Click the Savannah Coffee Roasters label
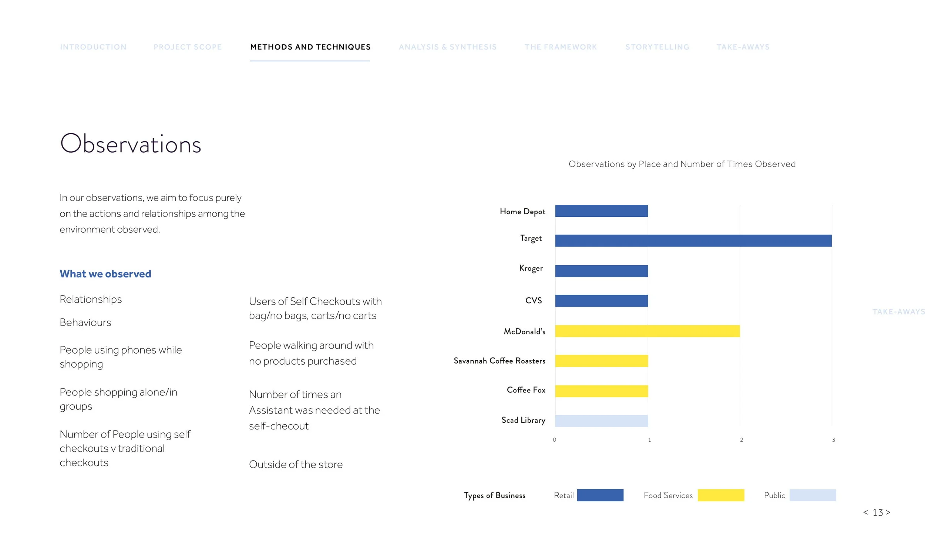This screenshot has width=925, height=560. 499,361
